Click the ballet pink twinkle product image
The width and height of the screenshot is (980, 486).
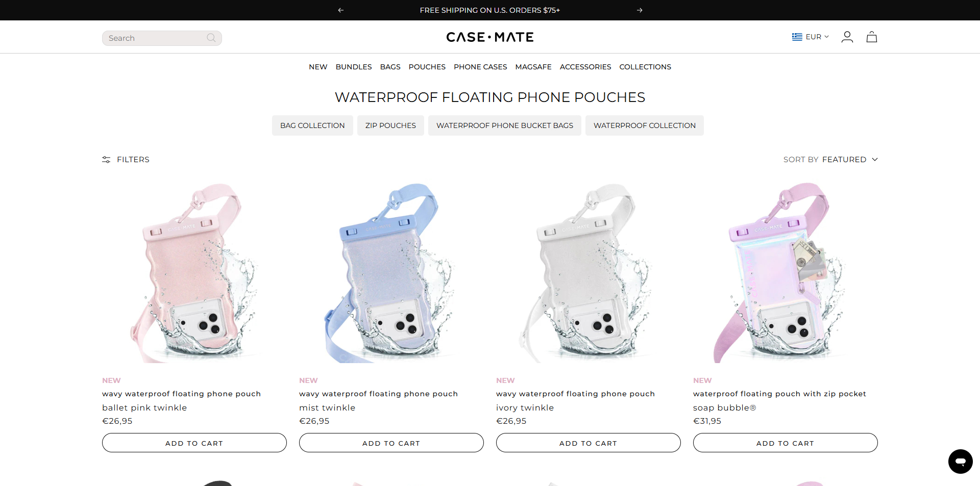coord(194,273)
